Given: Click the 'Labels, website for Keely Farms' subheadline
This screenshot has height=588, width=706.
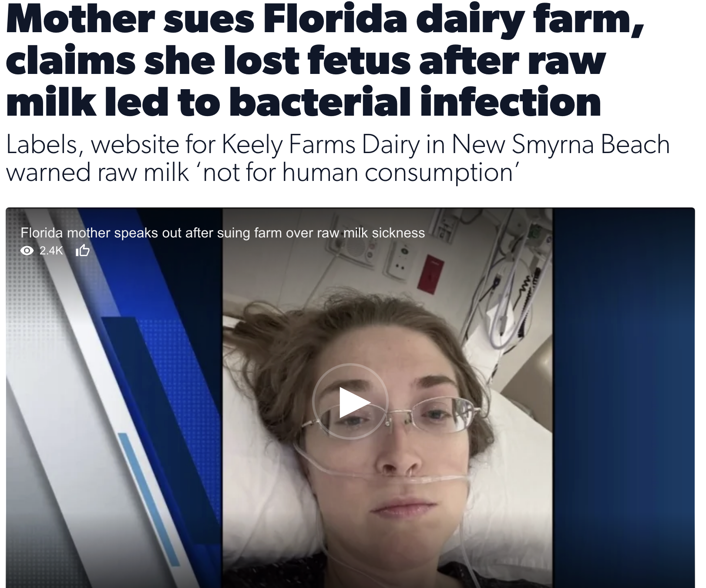Looking at the screenshot, I should point(338,158).
